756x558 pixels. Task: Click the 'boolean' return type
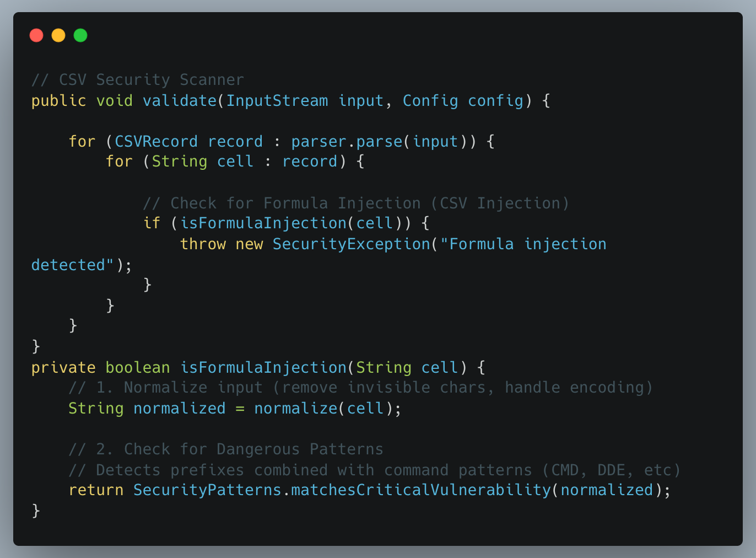138,368
